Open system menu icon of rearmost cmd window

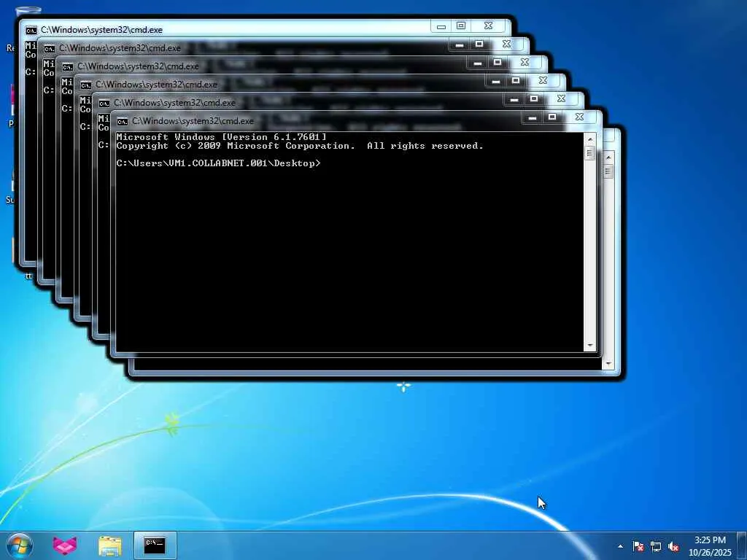pyautogui.click(x=31, y=31)
